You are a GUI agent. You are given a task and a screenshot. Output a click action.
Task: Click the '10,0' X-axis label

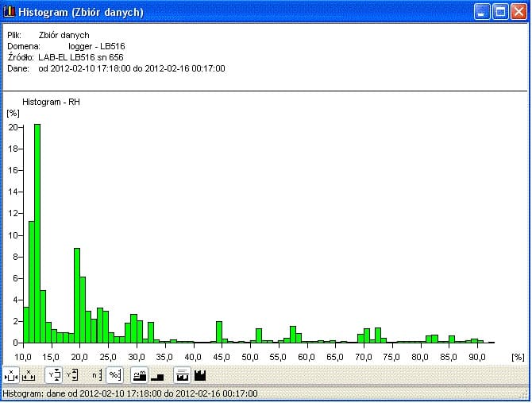(23, 357)
